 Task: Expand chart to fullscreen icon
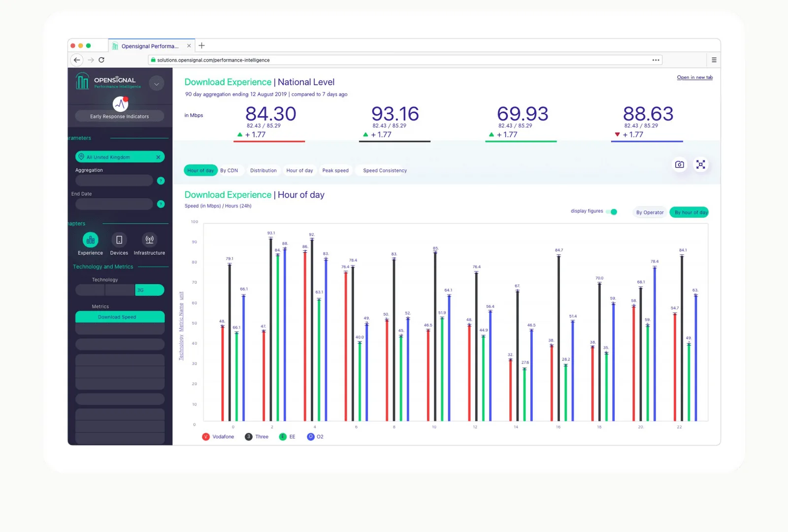(x=700, y=165)
